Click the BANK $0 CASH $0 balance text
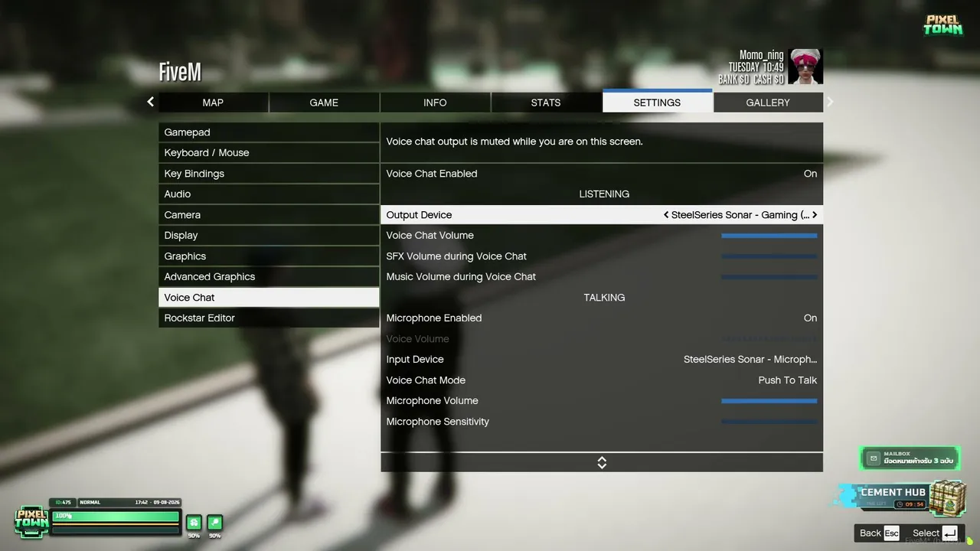Screen dimensions: 980x551 [751, 80]
